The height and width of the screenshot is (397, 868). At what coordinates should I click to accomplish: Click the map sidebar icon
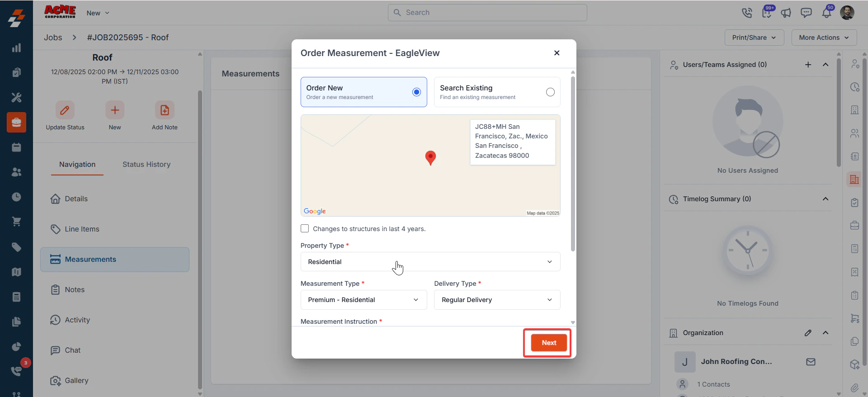click(x=16, y=272)
